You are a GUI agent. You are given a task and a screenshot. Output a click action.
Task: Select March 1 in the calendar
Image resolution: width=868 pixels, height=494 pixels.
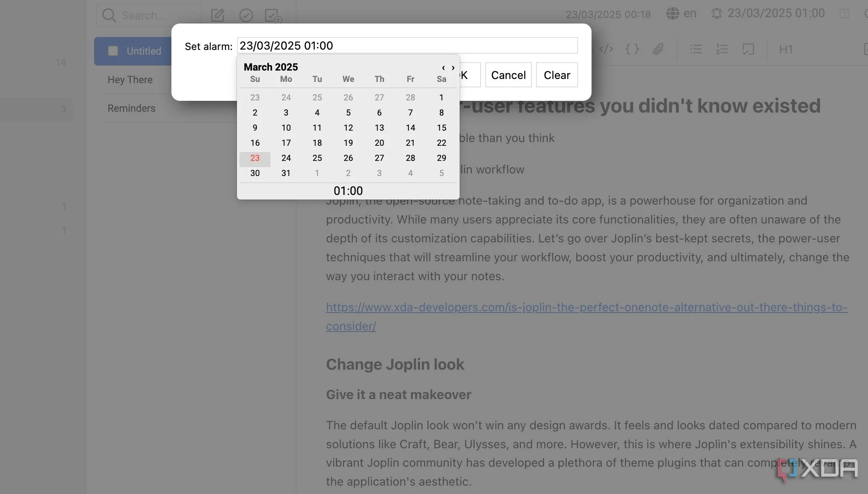441,97
